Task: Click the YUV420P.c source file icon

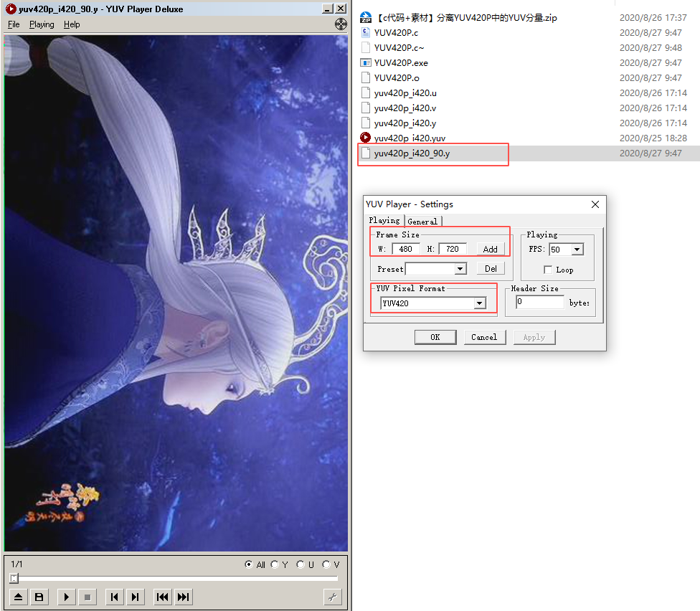Action: coord(366,32)
